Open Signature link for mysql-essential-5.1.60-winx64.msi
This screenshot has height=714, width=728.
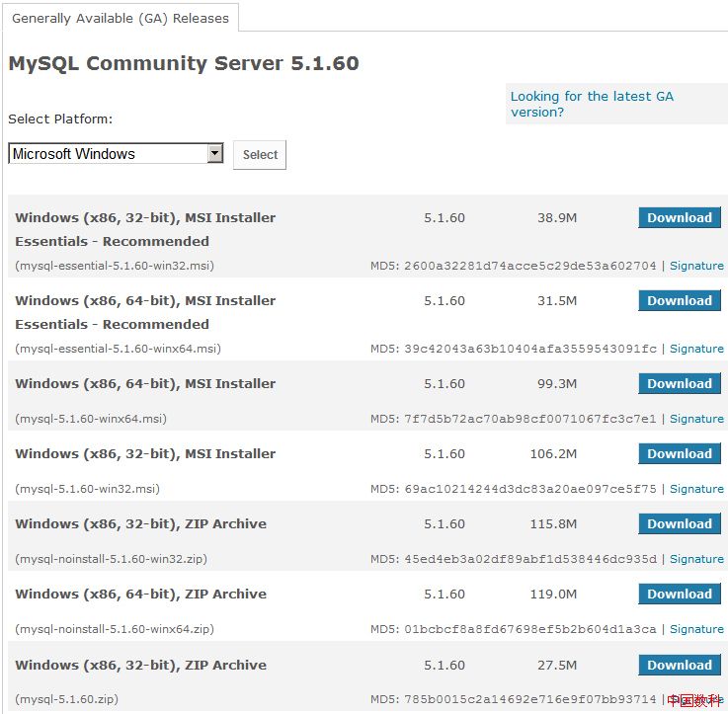pos(696,350)
